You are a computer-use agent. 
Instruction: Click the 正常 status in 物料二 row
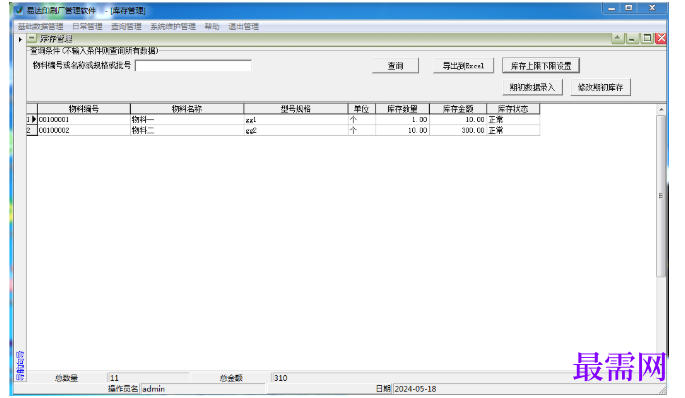(513, 130)
